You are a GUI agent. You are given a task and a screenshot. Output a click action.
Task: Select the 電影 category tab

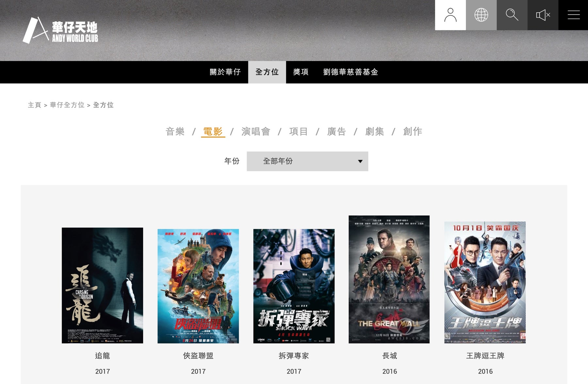coord(213,131)
